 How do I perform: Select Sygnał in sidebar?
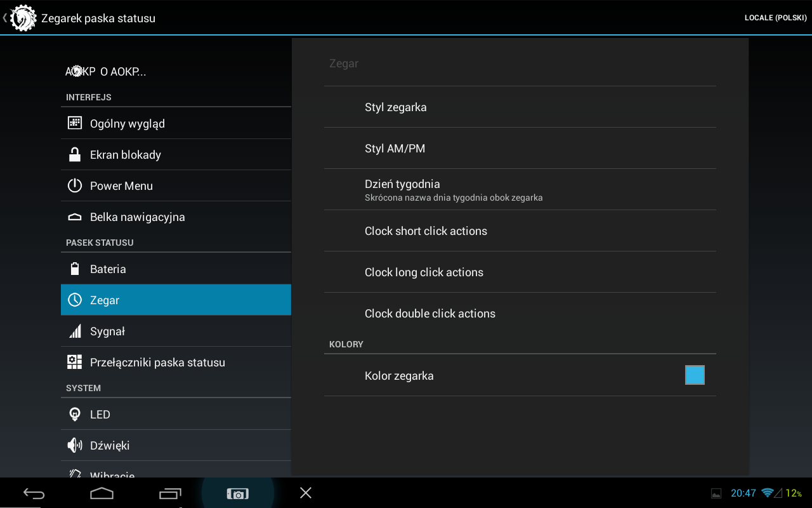click(176, 331)
